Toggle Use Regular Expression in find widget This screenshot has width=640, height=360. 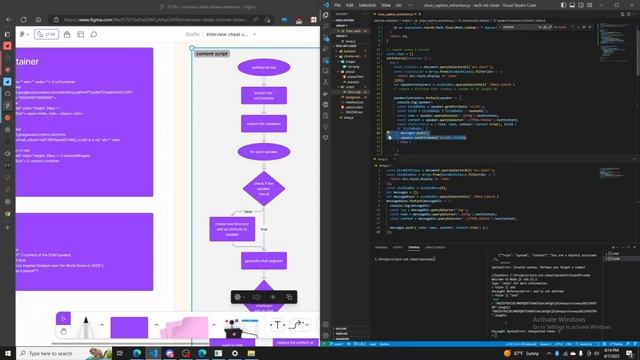click(550, 27)
